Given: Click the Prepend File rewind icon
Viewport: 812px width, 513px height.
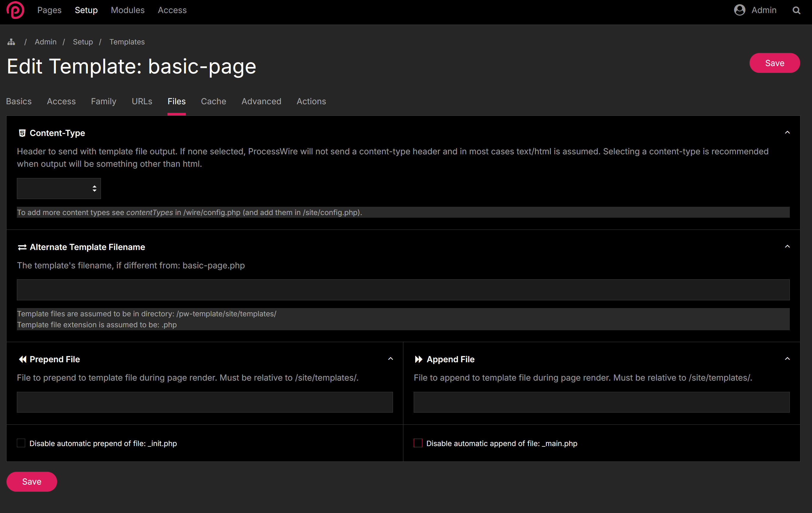Looking at the screenshot, I should coord(22,359).
